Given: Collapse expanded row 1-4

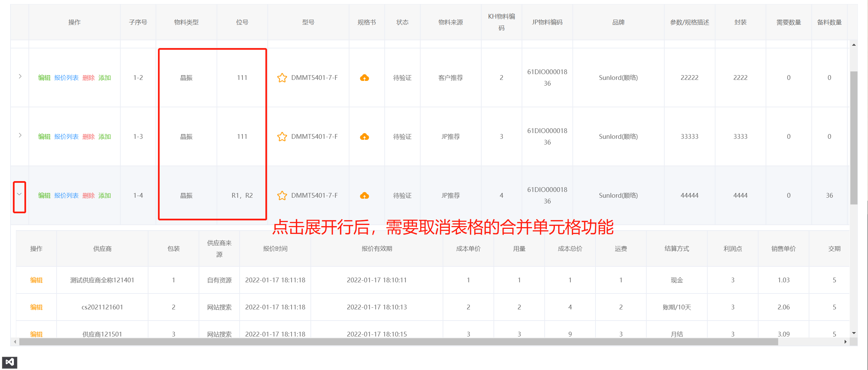Looking at the screenshot, I should click(x=19, y=194).
